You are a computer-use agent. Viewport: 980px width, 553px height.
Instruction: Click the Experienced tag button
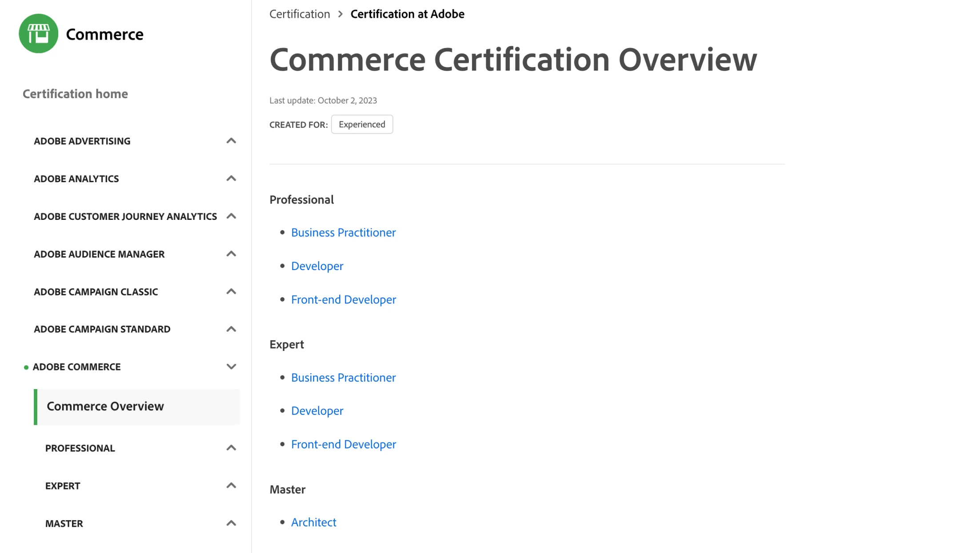click(362, 124)
